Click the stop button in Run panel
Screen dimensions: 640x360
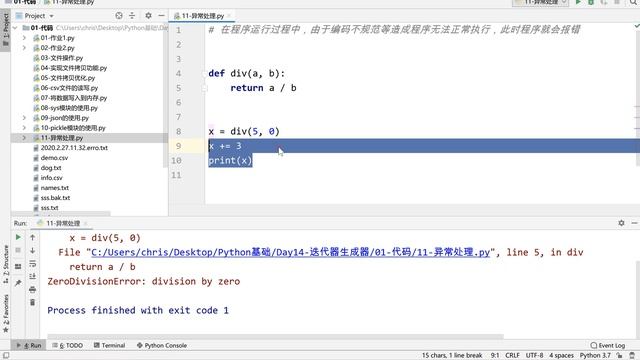click(x=18, y=250)
